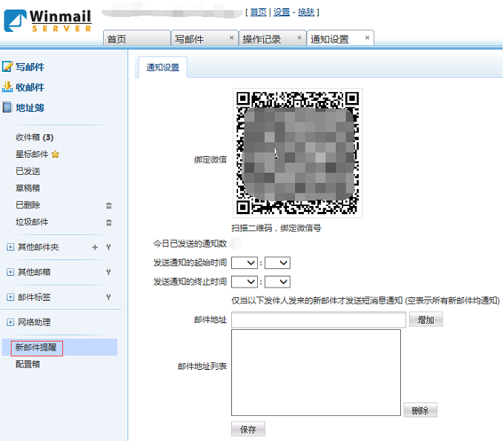Click the settings icon for 邮件标签
This screenshot has width=504, height=441.
coord(109,297)
